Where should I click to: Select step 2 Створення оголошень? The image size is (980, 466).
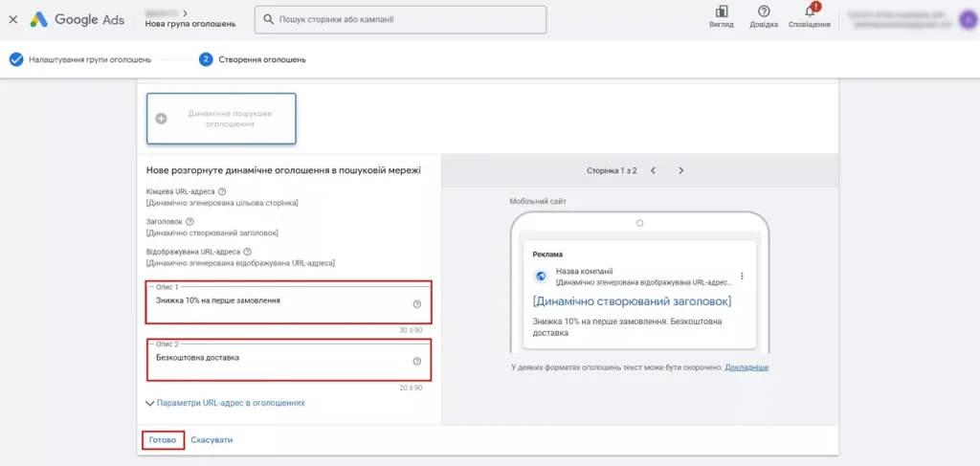click(253, 60)
